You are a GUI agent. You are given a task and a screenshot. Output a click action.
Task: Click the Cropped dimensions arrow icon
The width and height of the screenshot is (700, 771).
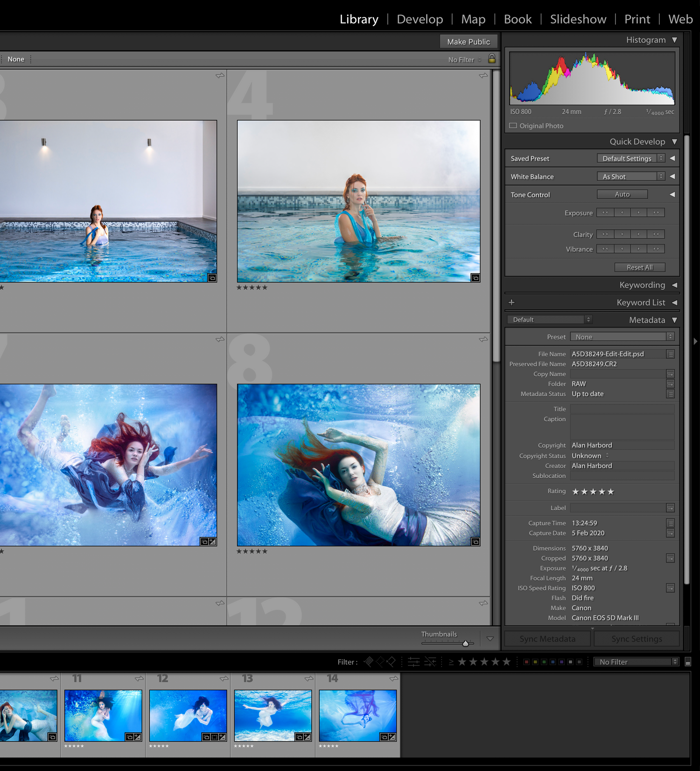(670, 558)
